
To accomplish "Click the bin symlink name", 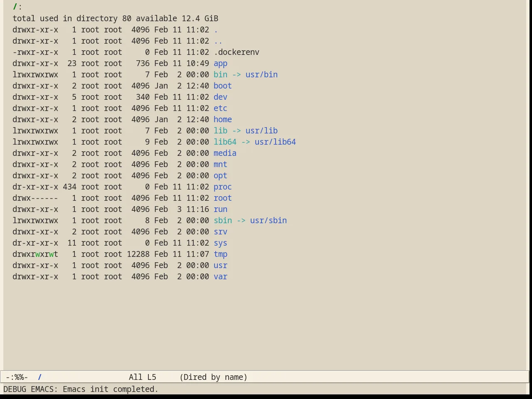I will (220, 75).
